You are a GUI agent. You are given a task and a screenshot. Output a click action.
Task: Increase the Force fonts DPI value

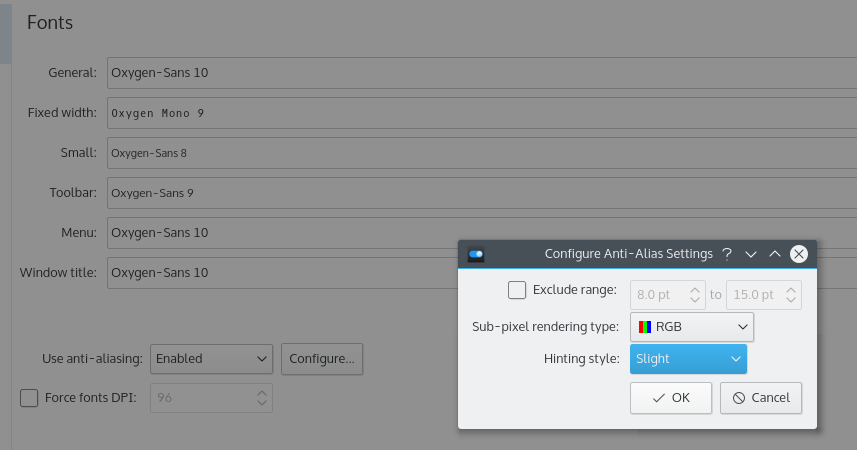(262, 393)
